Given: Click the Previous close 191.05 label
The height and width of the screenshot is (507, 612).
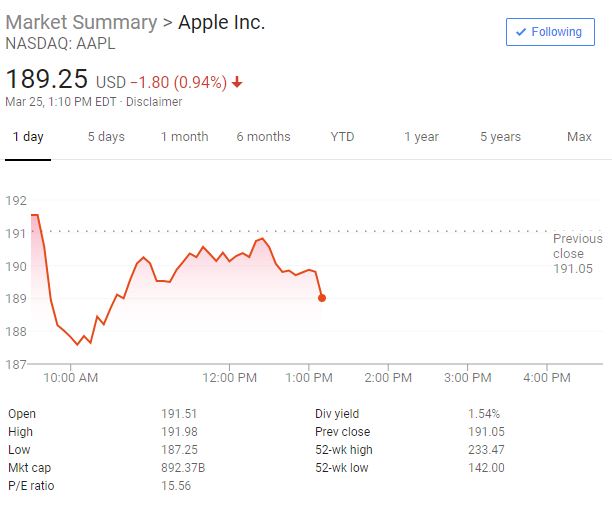Looking at the screenshot, I should [577, 254].
